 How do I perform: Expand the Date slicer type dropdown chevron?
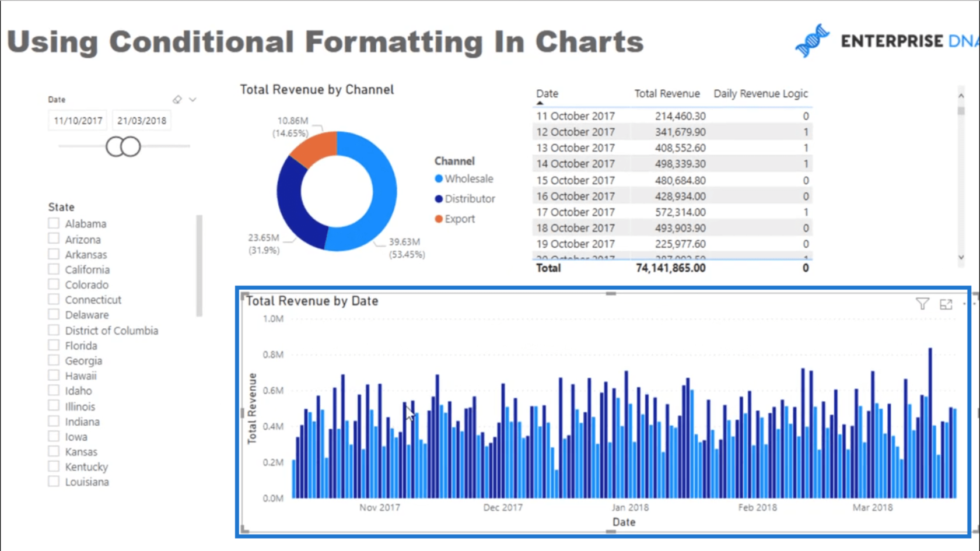pos(193,100)
